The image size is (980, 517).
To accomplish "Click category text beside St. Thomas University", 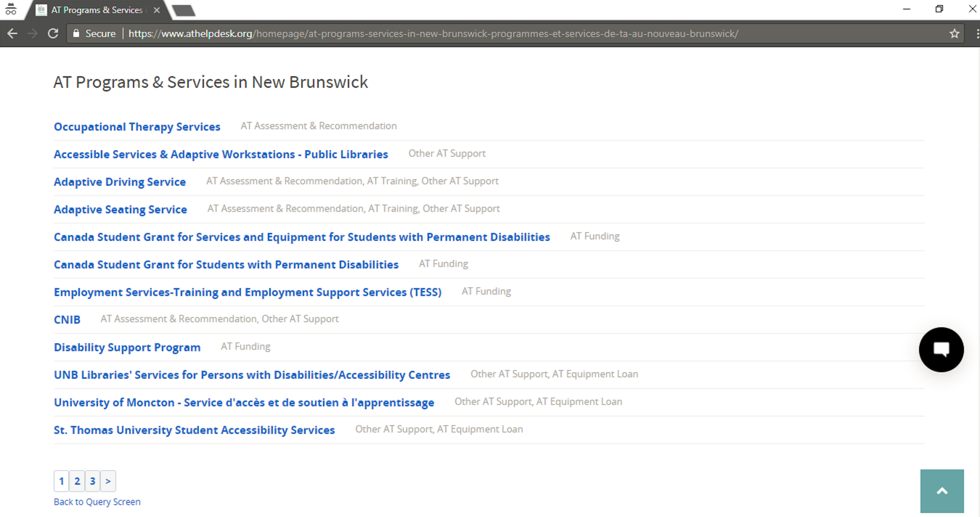I will click(439, 429).
